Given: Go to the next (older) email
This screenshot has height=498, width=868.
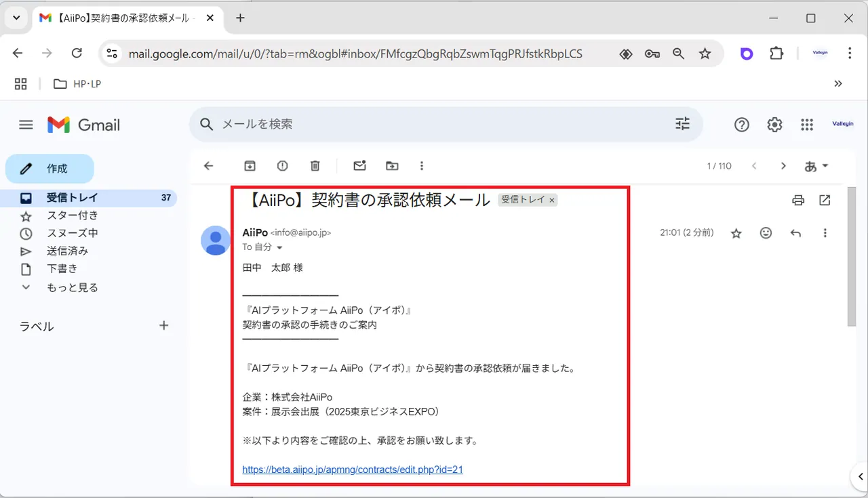Looking at the screenshot, I should click(x=783, y=166).
